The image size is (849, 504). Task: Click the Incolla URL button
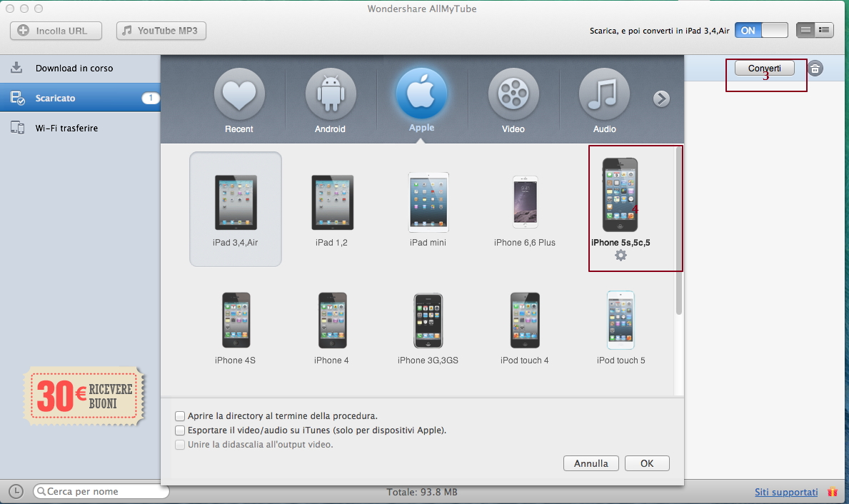[56, 31]
